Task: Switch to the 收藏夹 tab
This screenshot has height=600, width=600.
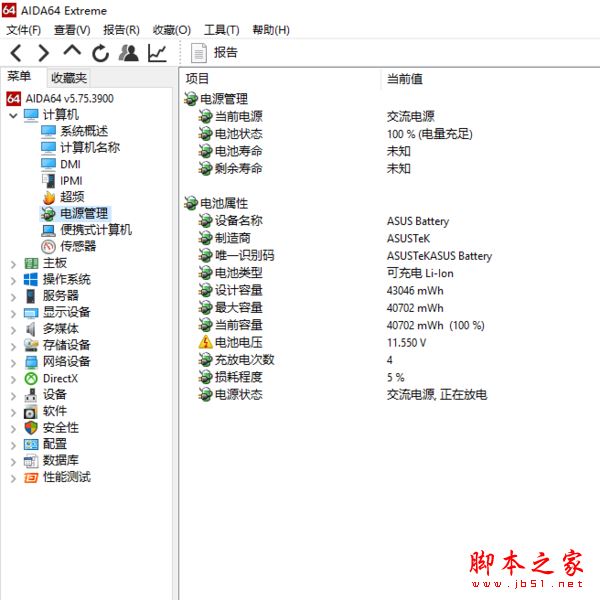Action: click(x=69, y=78)
